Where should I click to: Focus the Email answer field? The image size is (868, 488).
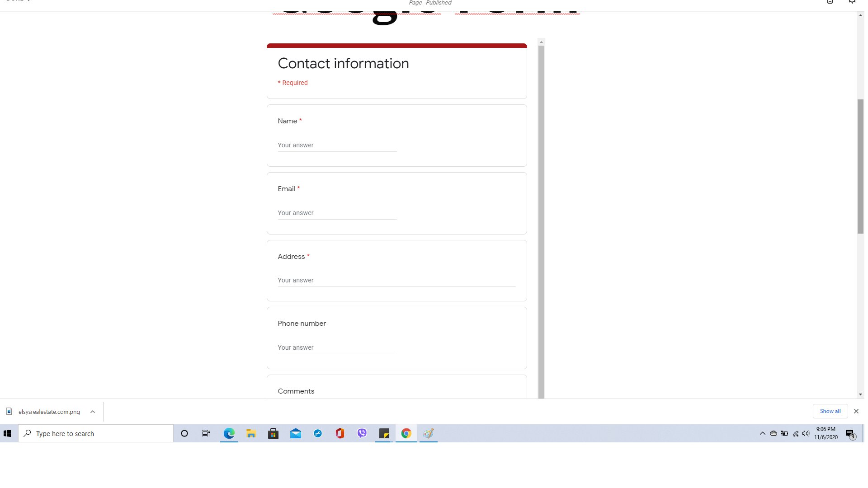(x=337, y=213)
